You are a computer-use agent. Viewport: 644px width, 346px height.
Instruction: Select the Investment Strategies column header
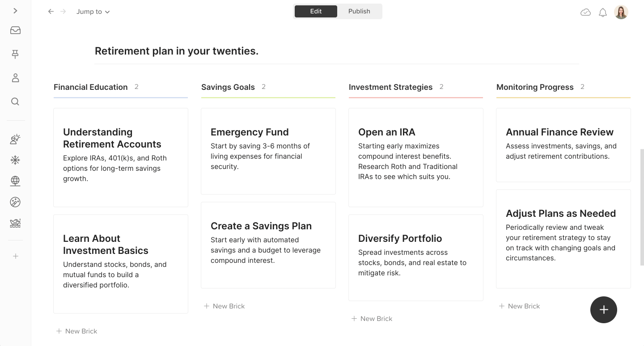[390, 87]
